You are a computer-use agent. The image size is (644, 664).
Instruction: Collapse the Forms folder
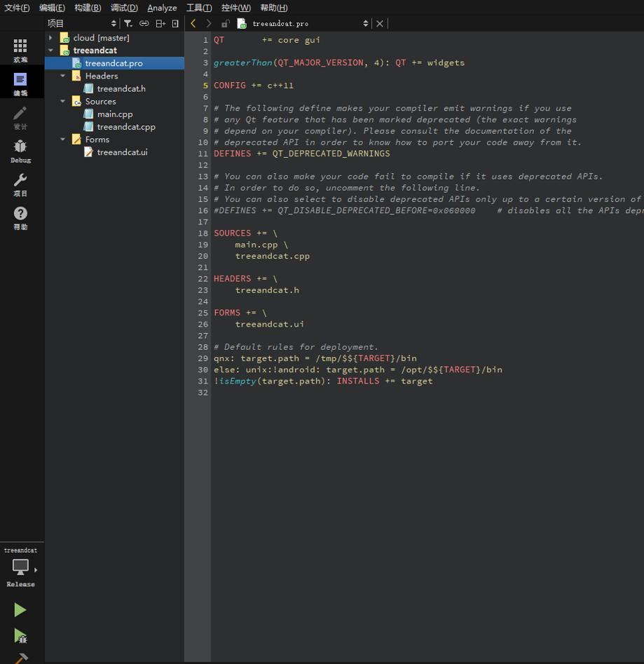[63, 140]
